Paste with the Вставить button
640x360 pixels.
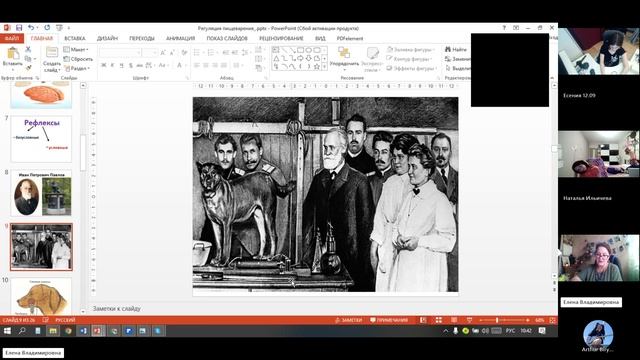coord(13,58)
